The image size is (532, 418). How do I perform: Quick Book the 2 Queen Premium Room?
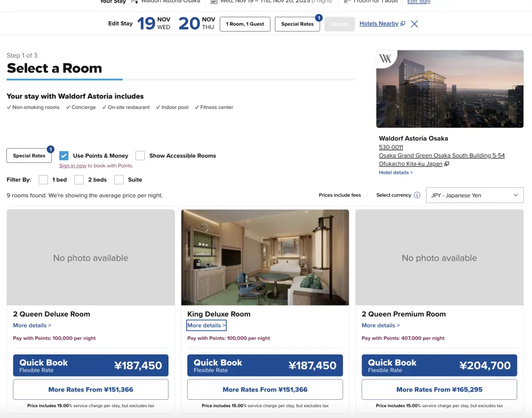[x=439, y=366]
